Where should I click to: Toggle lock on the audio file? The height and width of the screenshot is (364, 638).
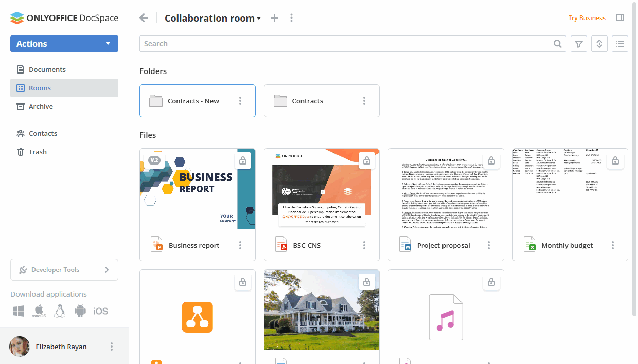coord(491,282)
